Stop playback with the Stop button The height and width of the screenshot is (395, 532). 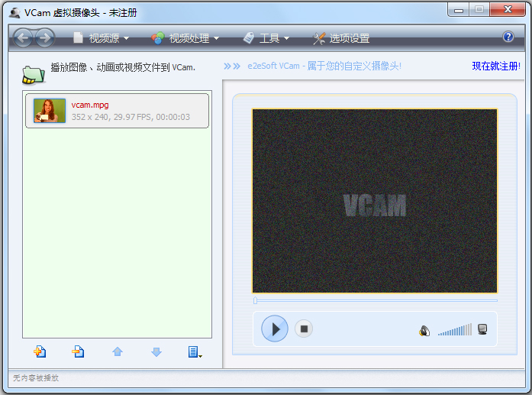[304, 329]
